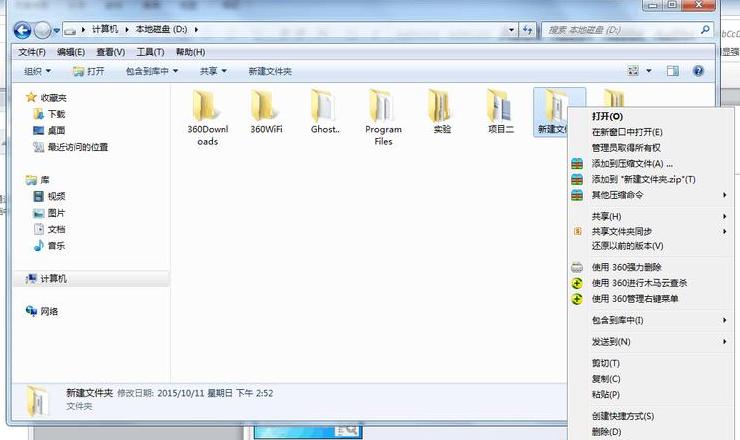Select the Ghost folder icon
The width and height of the screenshot is (740, 440).
click(325, 107)
